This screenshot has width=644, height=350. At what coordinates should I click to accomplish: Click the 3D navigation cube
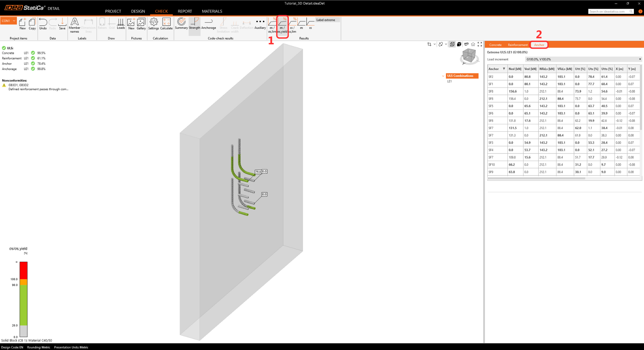click(469, 56)
